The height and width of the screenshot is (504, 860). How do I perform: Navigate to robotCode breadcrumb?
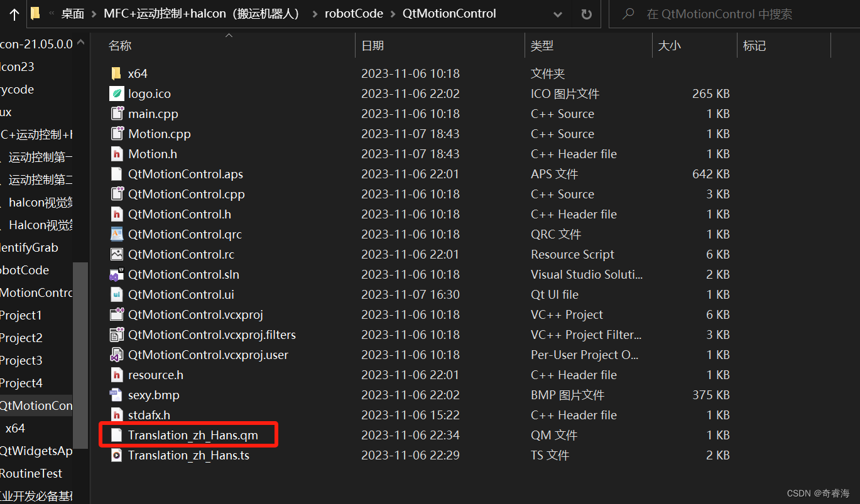click(353, 14)
